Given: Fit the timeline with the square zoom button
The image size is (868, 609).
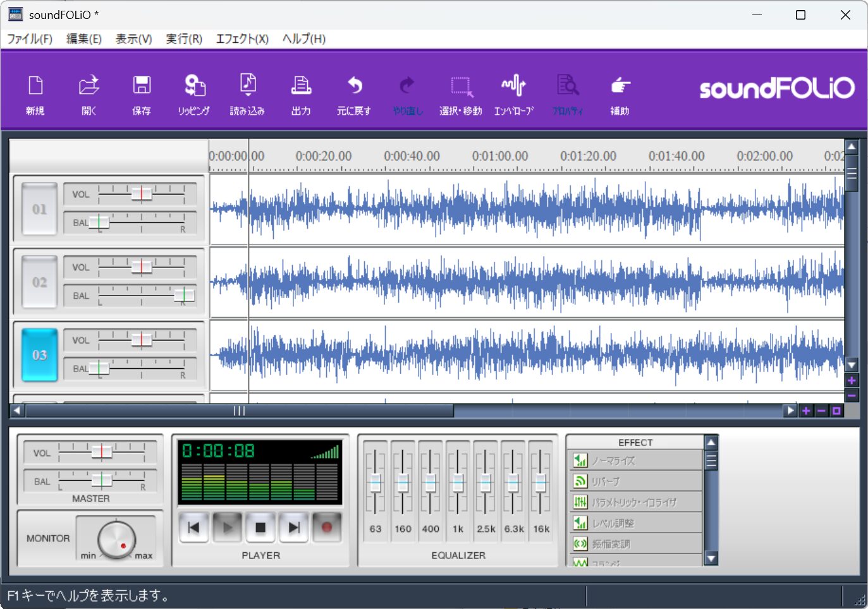Looking at the screenshot, I should click(836, 411).
